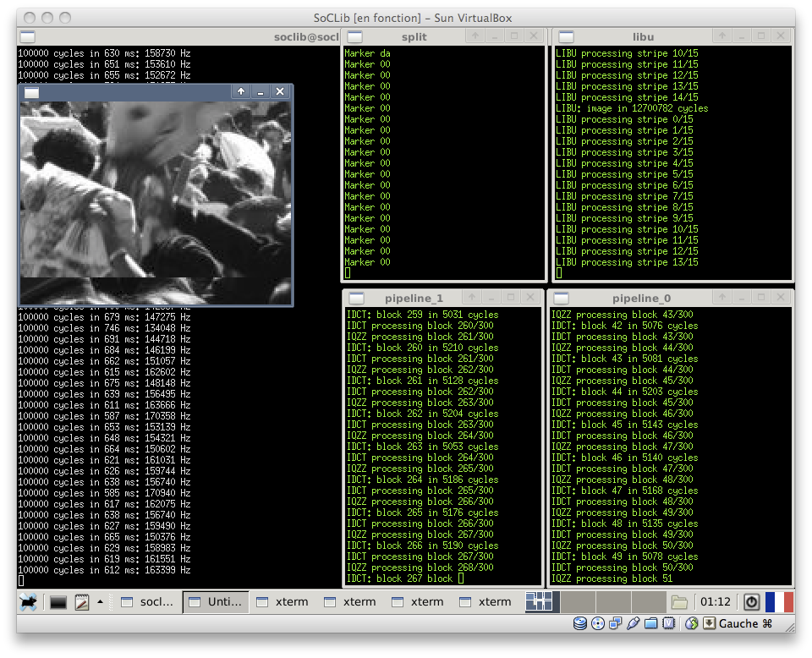
Task: Shade the image viewer window with its arrow button
Action: point(242,91)
